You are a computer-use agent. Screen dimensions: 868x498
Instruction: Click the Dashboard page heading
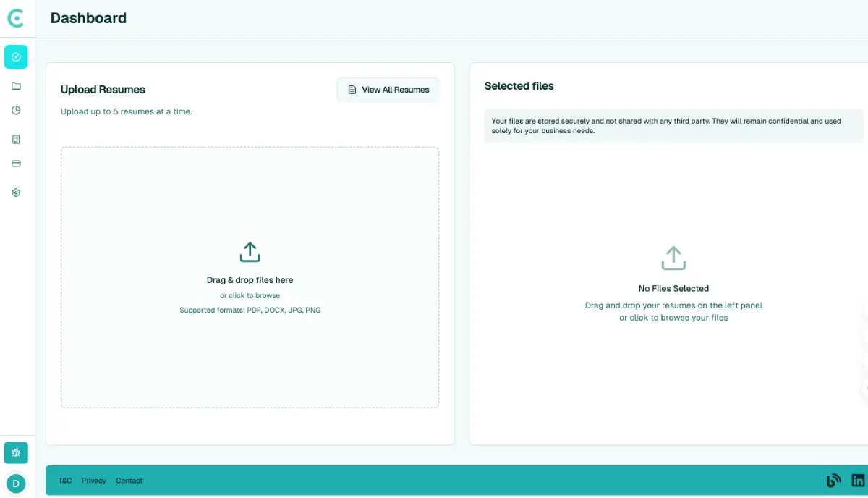coord(88,18)
